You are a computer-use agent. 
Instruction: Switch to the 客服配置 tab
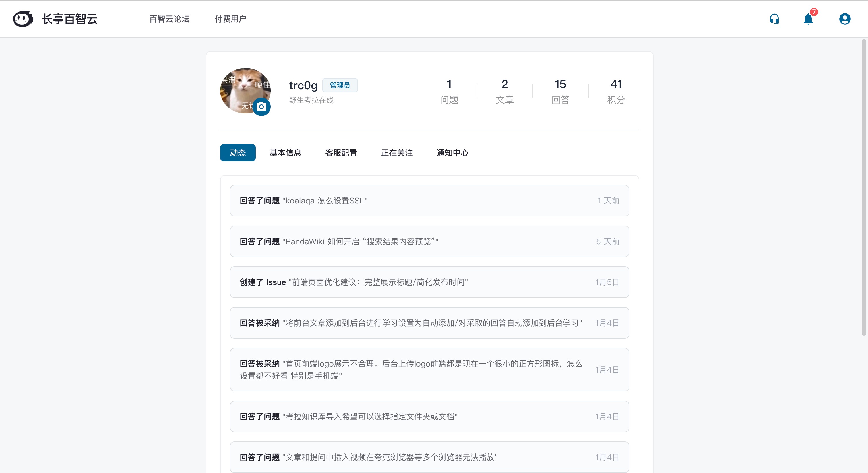(x=341, y=153)
